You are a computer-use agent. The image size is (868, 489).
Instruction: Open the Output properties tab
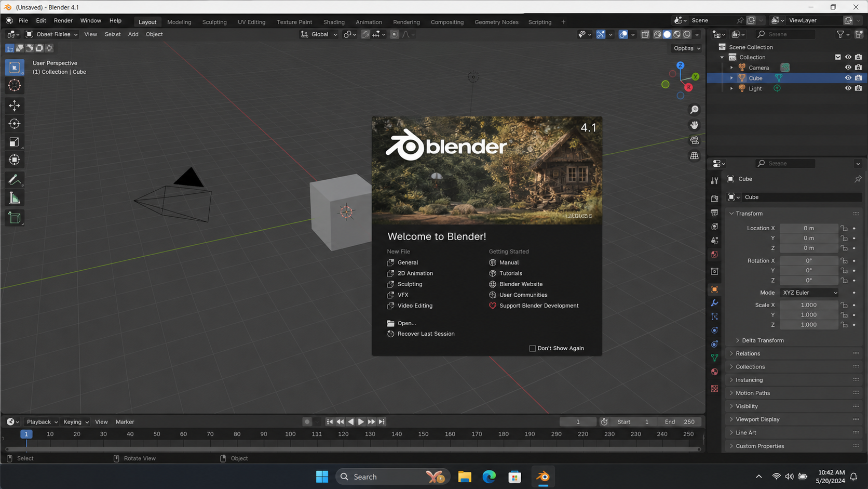pyautogui.click(x=715, y=213)
